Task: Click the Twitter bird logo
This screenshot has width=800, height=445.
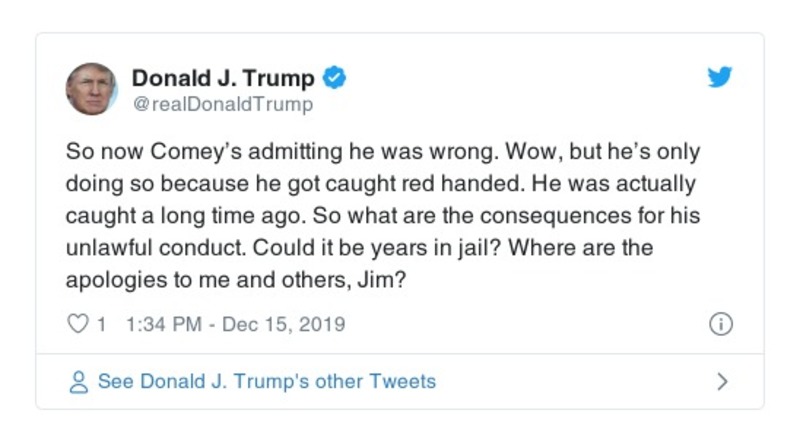Action: click(x=720, y=78)
